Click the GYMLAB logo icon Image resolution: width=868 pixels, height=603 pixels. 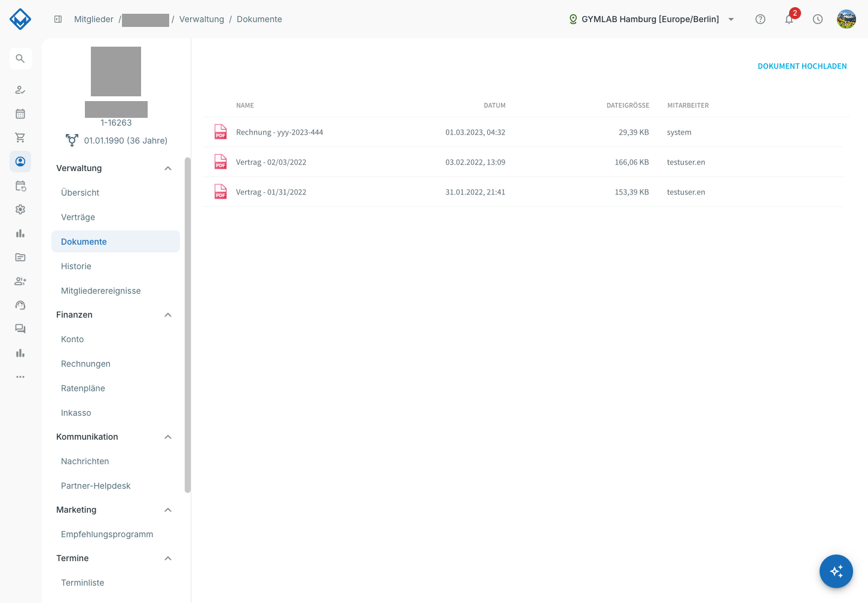tap(20, 19)
